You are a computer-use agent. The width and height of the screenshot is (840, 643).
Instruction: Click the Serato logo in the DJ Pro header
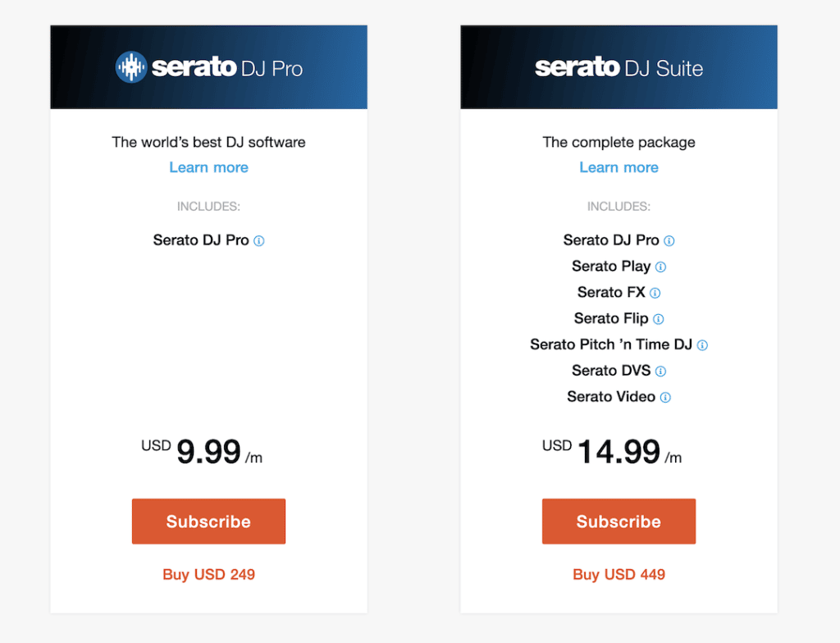[130, 66]
